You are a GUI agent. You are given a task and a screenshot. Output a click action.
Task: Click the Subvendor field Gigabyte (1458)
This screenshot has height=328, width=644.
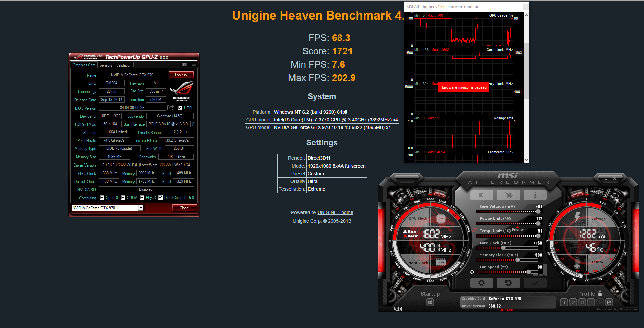coord(170,116)
